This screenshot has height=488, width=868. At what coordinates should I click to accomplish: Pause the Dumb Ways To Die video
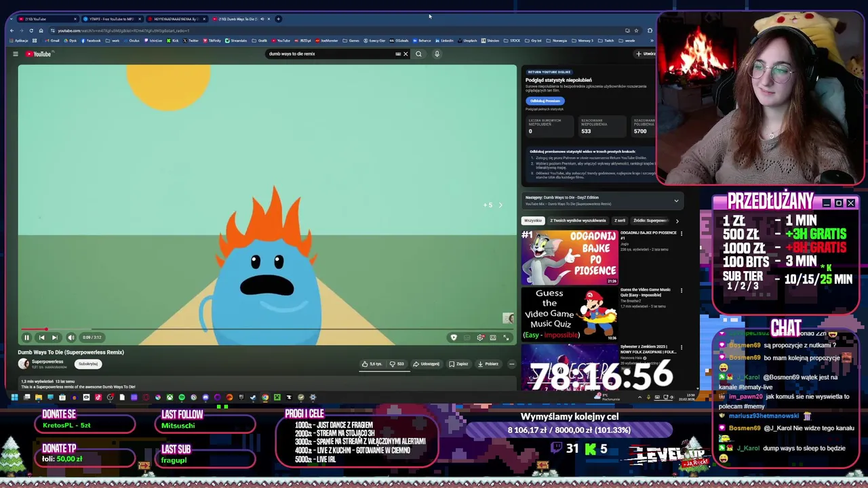[26, 338]
